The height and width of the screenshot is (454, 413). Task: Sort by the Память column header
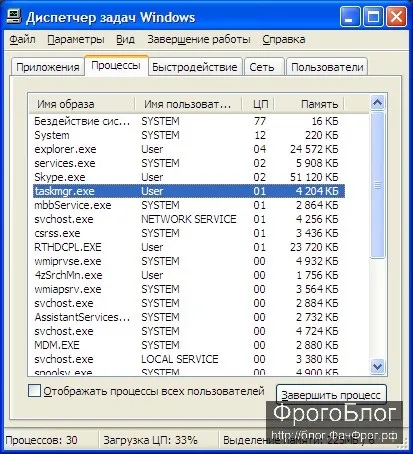click(x=309, y=104)
